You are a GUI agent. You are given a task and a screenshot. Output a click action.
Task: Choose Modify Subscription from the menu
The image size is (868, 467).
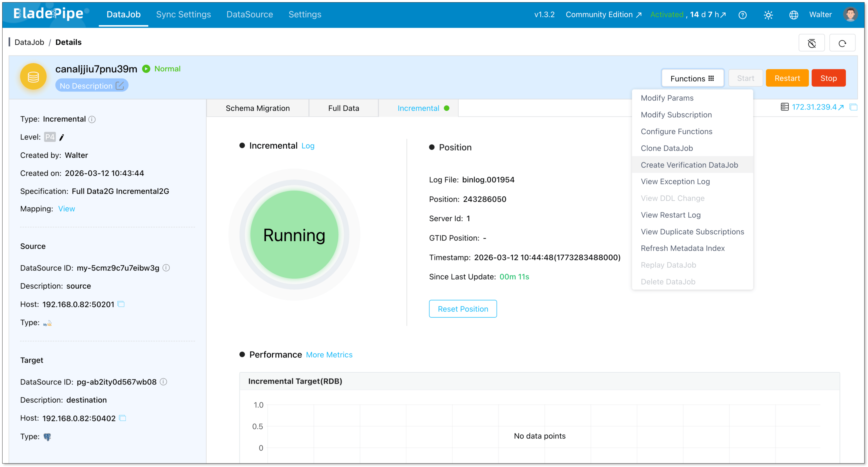click(x=676, y=115)
